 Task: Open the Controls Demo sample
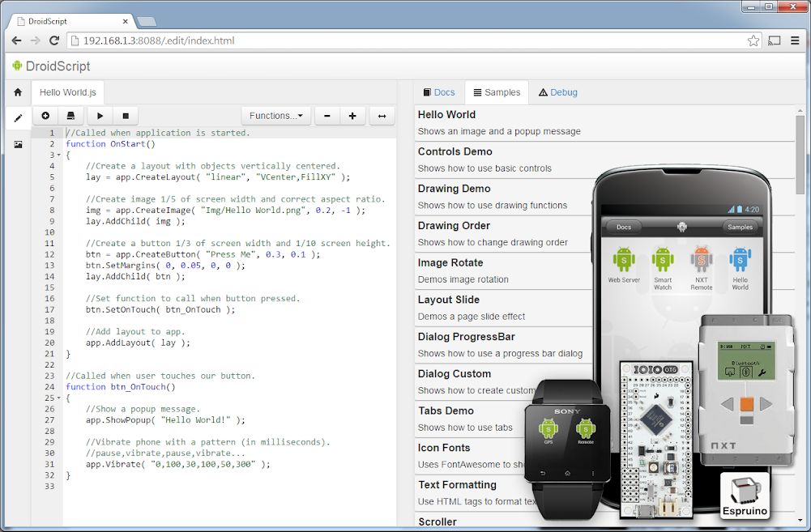point(455,151)
